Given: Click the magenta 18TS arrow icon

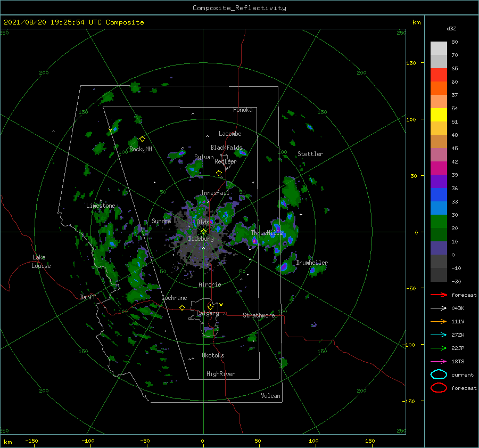Looking at the screenshot, I should 439,362.
